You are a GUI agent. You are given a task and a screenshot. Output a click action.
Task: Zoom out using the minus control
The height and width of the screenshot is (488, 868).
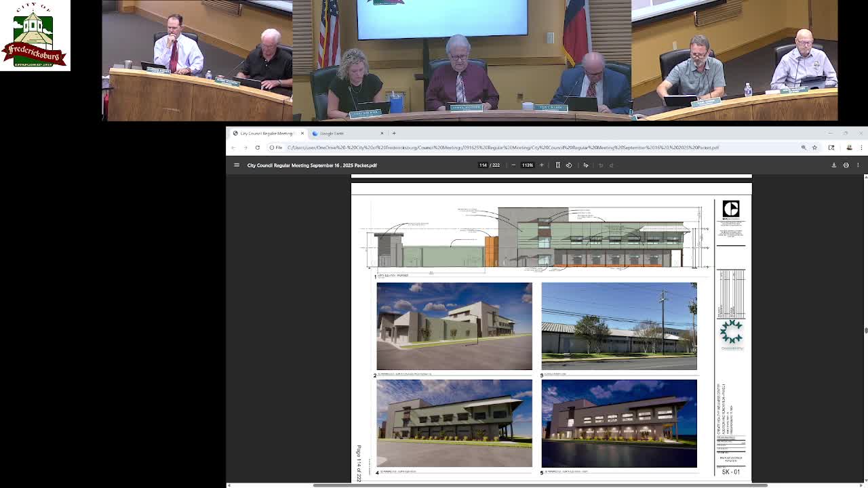coord(513,165)
